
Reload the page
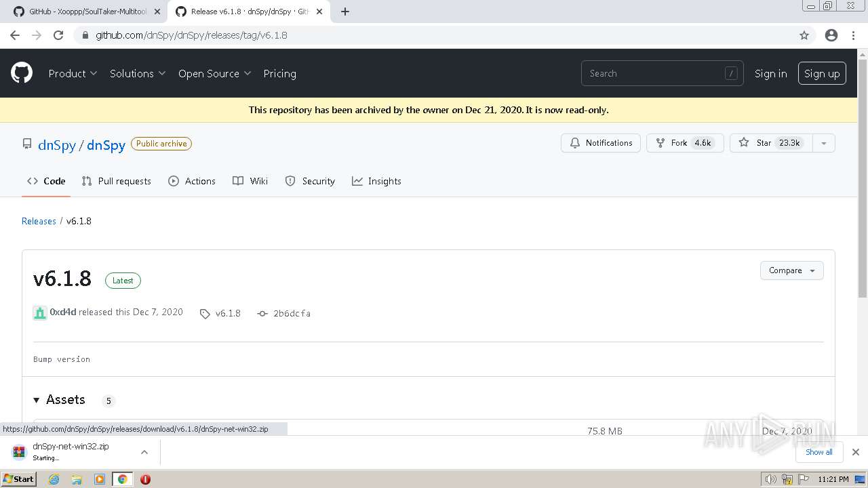tap(58, 35)
